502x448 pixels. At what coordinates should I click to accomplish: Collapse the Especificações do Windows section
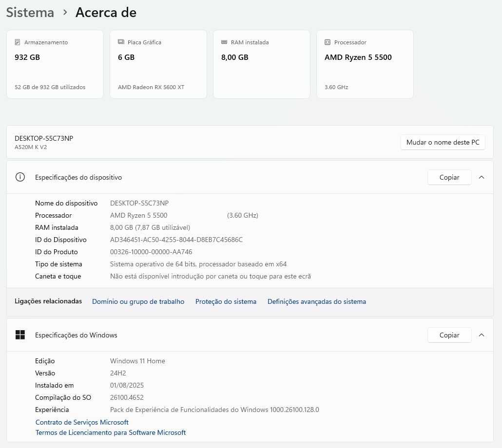[x=482, y=335]
